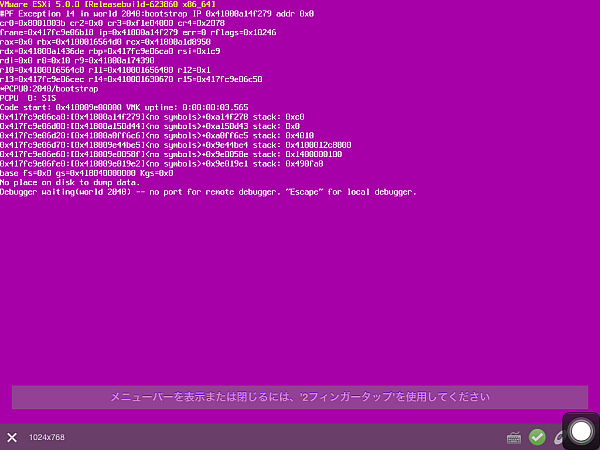Viewport: 600px width, 450px height.
Task: Open the on-screen keyboard icon
Action: pos(514,437)
